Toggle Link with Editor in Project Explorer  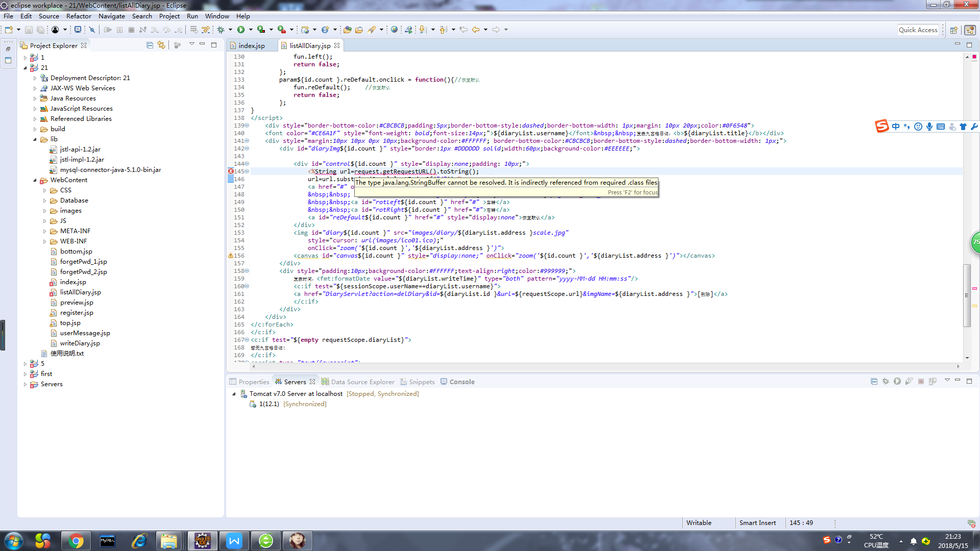point(161,45)
